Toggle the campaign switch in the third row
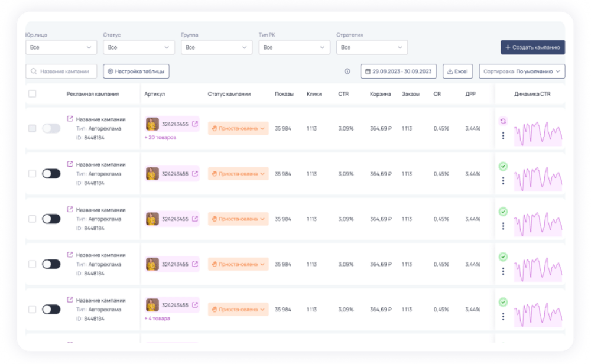This screenshot has width=591, height=364. pyautogui.click(x=51, y=219)
